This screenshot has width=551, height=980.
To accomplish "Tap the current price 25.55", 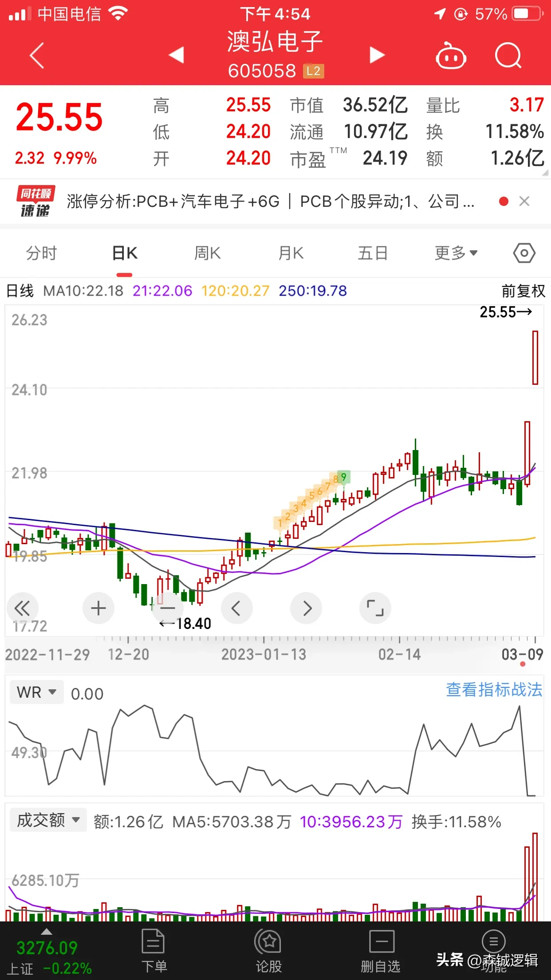I will tap(59, 117).
